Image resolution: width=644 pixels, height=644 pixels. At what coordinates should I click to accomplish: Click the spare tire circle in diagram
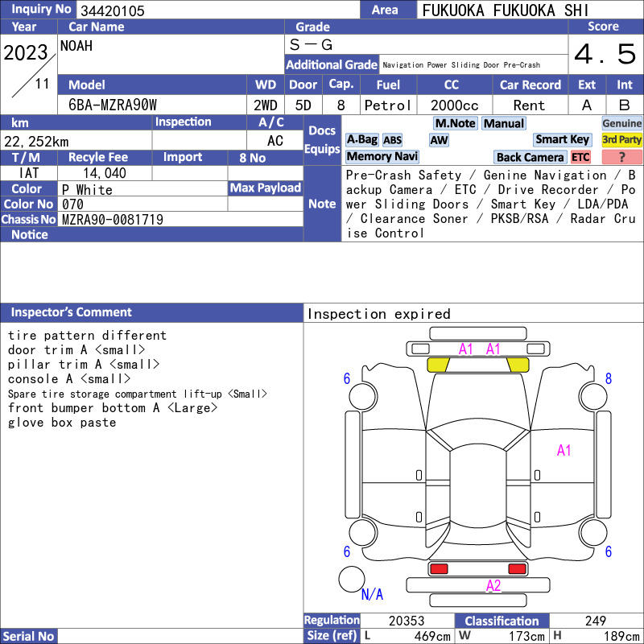point(352,579)
